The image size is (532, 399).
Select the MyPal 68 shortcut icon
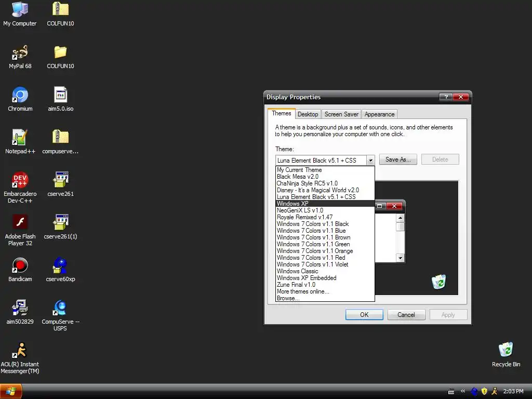(20, 56)
